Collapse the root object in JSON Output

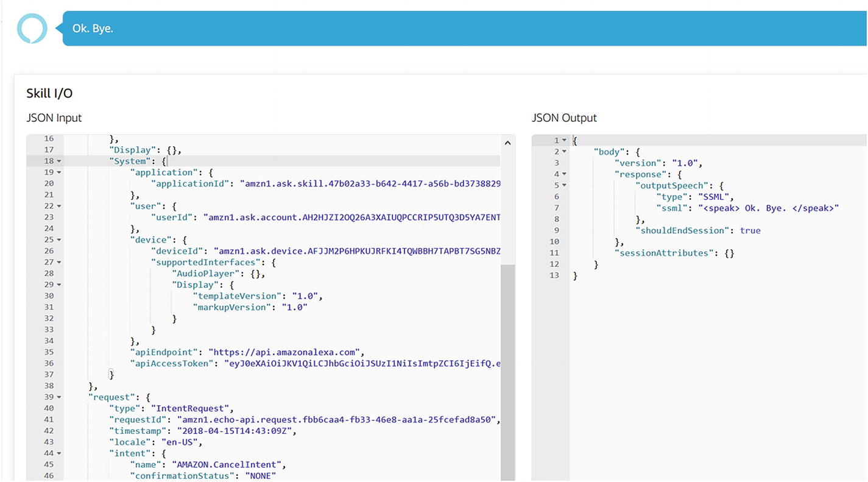564,141
